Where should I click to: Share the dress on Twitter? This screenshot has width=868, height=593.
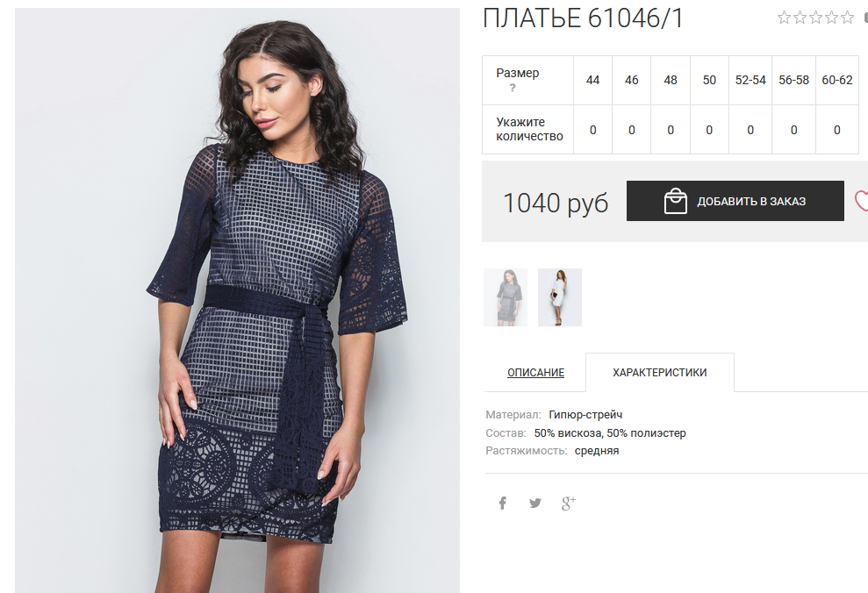point(534,503)
